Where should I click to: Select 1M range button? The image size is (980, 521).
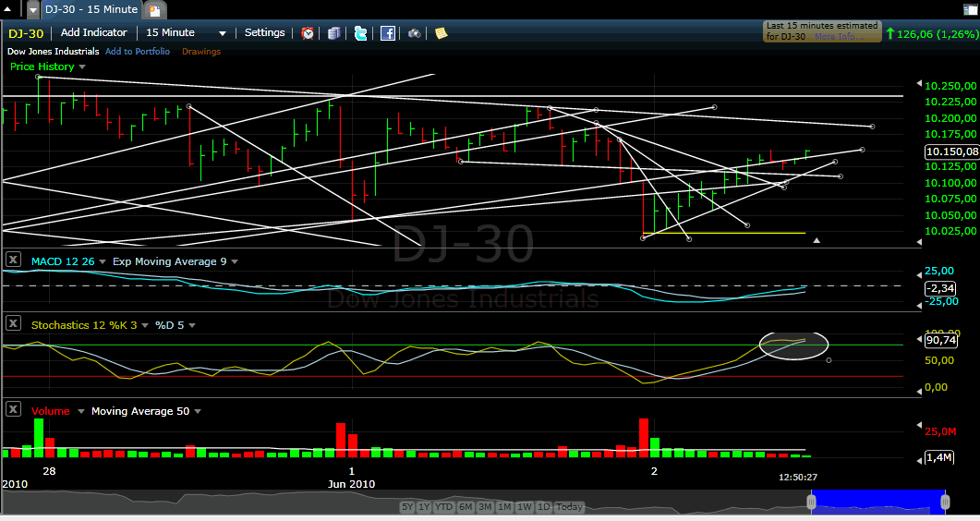coord(505,507)
